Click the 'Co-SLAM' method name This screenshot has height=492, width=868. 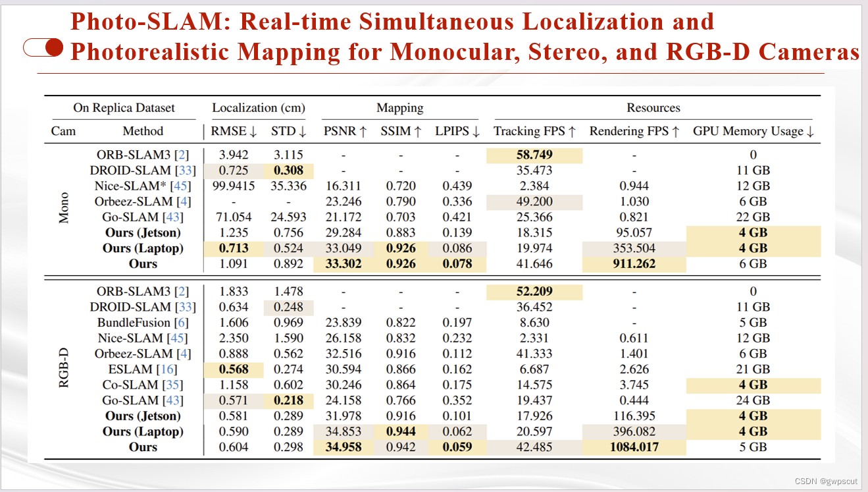coord(130,385)
